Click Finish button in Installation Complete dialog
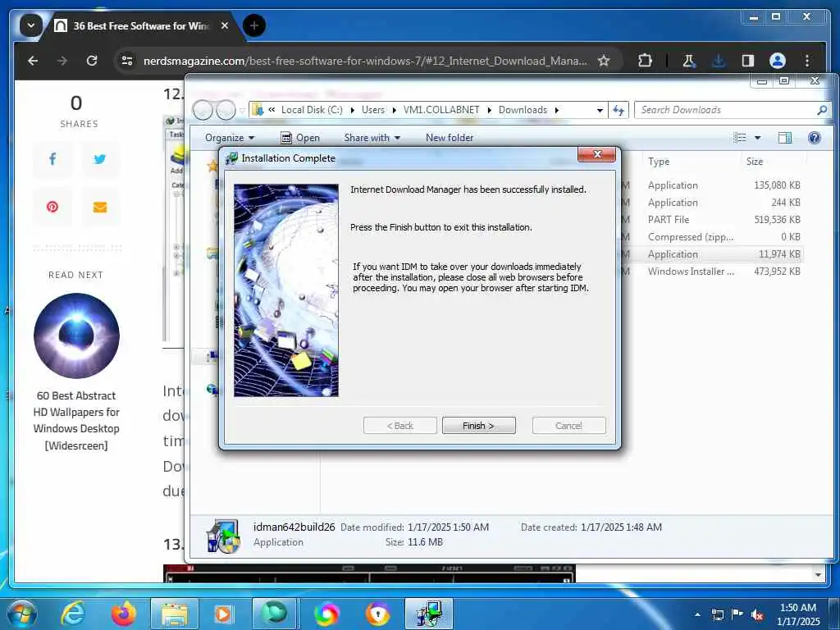This screenshot has height=630, width=840. 478,426
